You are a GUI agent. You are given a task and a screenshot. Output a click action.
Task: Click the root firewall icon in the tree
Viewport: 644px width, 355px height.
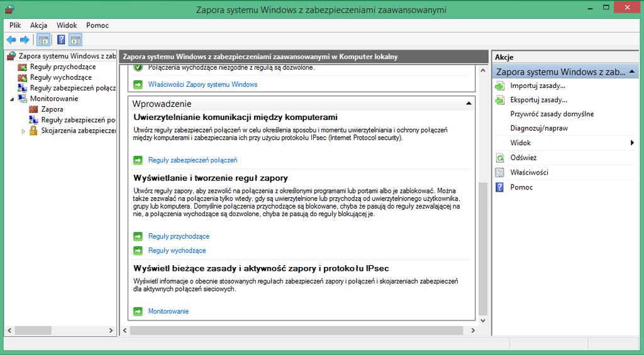pos(11,56)
